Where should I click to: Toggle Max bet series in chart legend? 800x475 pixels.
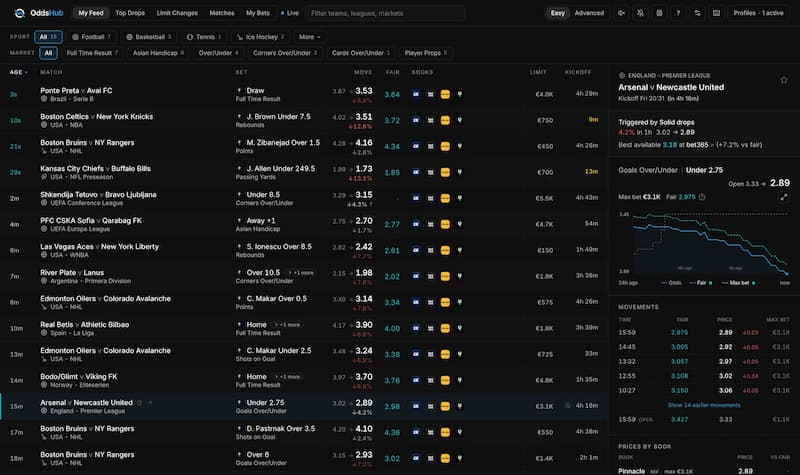pyautogui.click(x=738, y=283)
